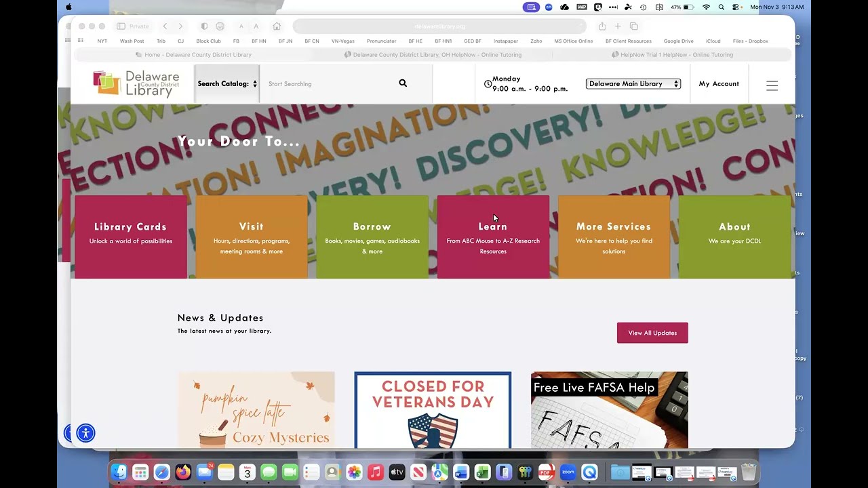Click the Safari home icon
Screen dimensions: 868x488
point(277,26)
